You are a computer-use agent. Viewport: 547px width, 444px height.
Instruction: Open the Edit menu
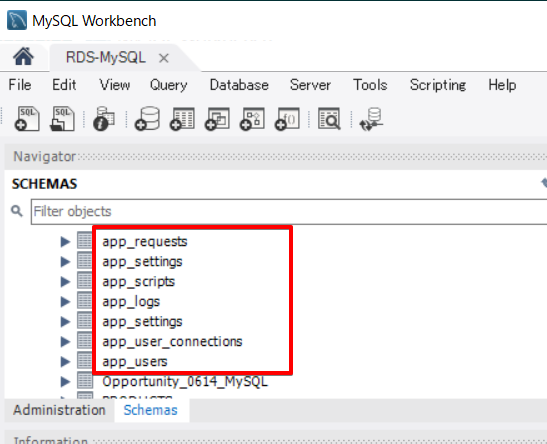coord(64,85)
